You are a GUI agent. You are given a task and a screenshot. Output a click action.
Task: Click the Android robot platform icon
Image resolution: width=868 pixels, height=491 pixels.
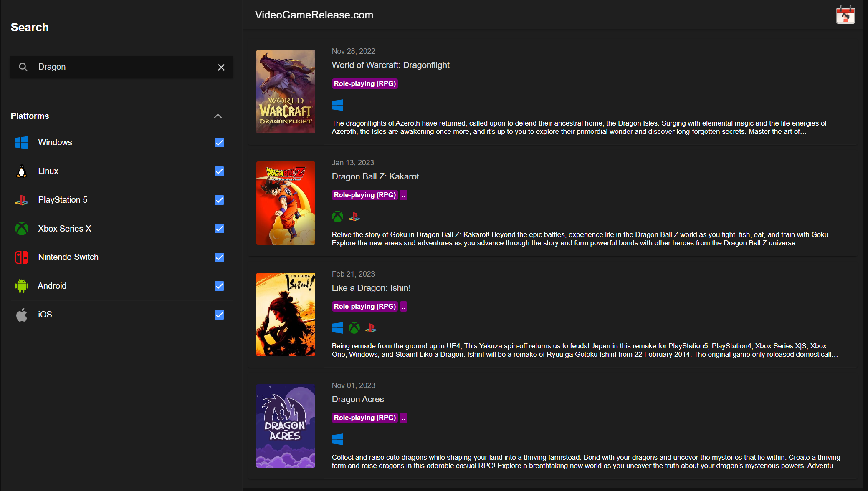click(x=22, y=286)
